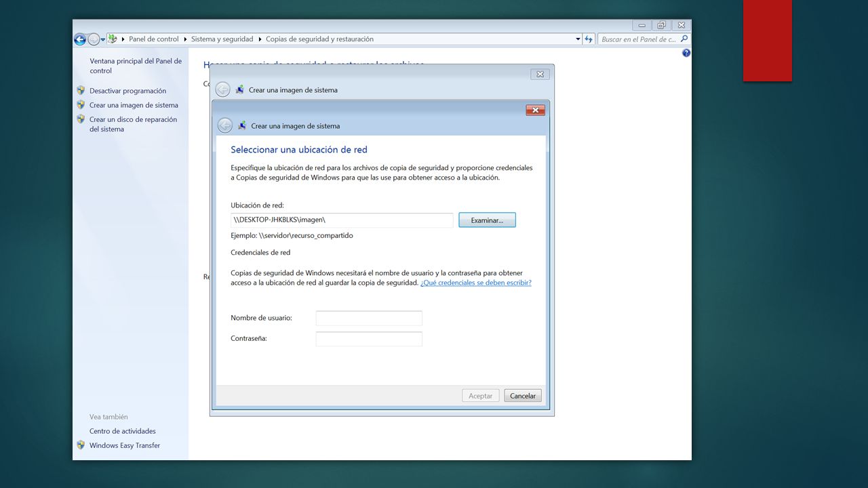This screenshot has width=868, height=488.
Task: Close front dialog with red X
Action: 535,110
